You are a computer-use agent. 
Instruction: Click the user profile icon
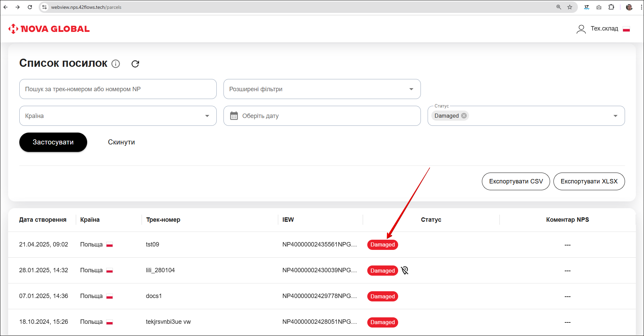click(x=581, y=29)
